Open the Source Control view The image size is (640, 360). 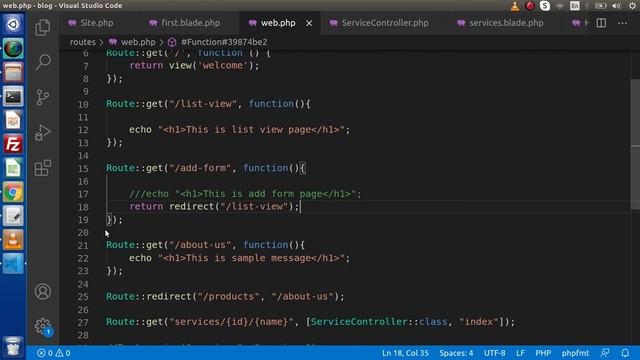pyautogui.click(x=42, y=97)
